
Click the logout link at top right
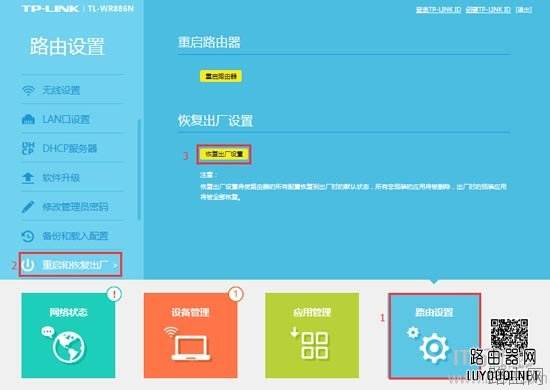pyautogui.click(x=524, y=10)
